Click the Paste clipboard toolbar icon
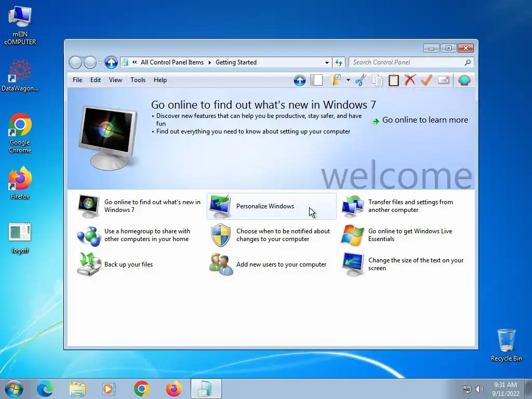 [x=394, y=81]
